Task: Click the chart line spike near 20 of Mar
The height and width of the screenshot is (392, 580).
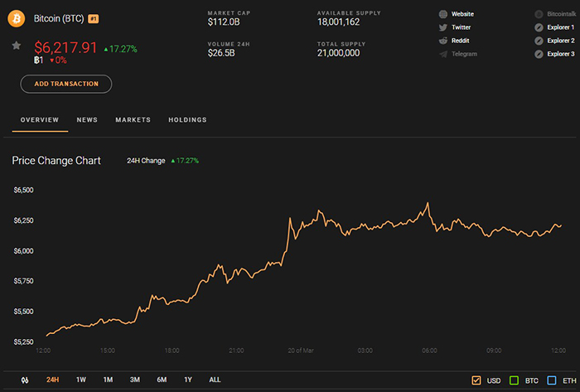Action: [290, 219]
